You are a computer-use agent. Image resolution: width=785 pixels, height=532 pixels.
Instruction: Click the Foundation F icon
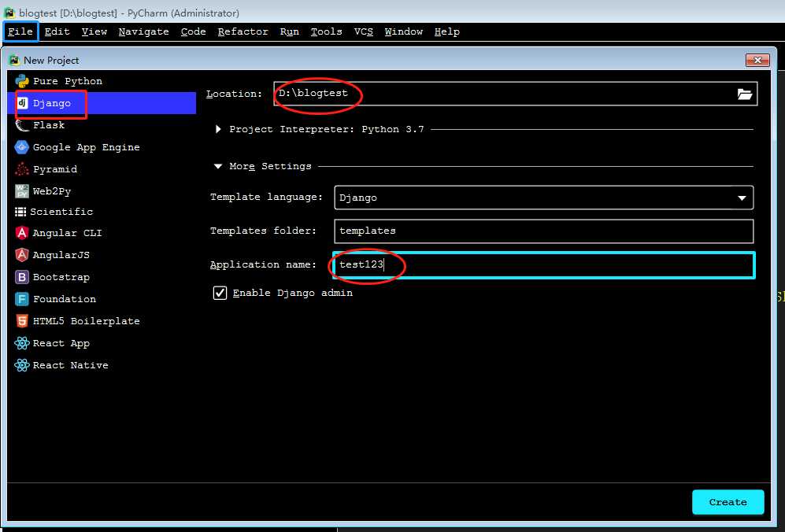(22, 299)
